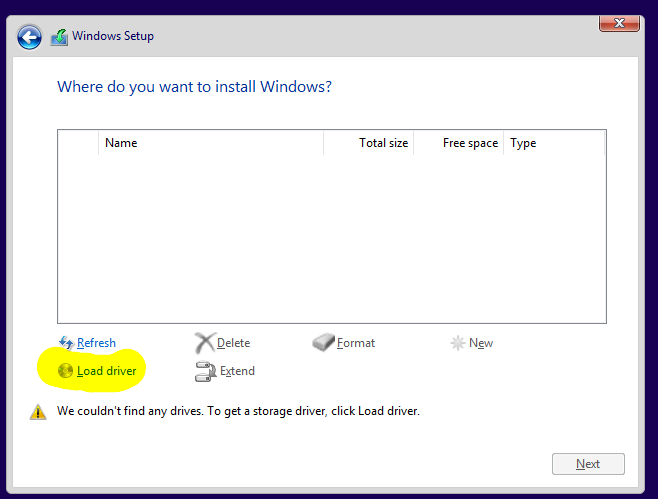Click the Next button
658x499 pixels.
[588, 464]
